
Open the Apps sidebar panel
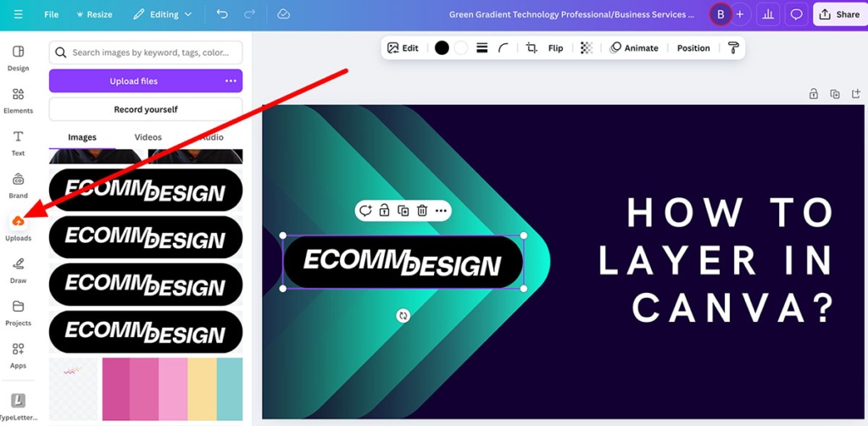click(x=19, y=356)
